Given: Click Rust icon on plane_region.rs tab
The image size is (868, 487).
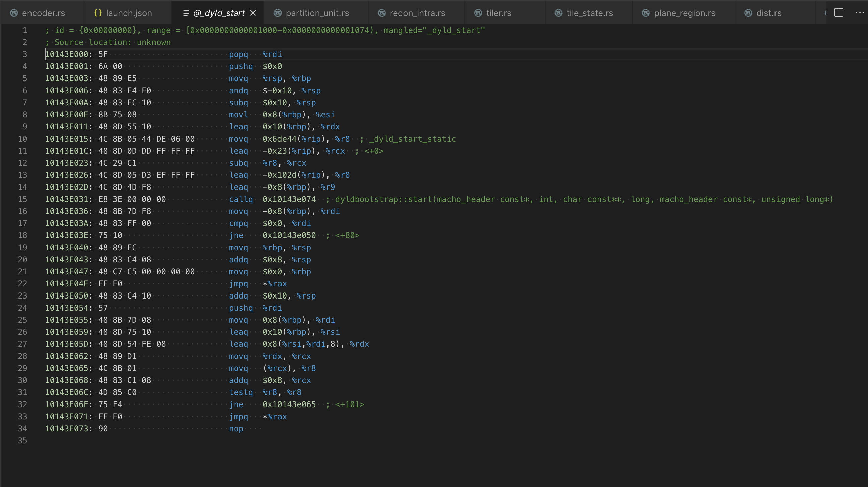Looking at the screenshot, I should tap(645, 13).
